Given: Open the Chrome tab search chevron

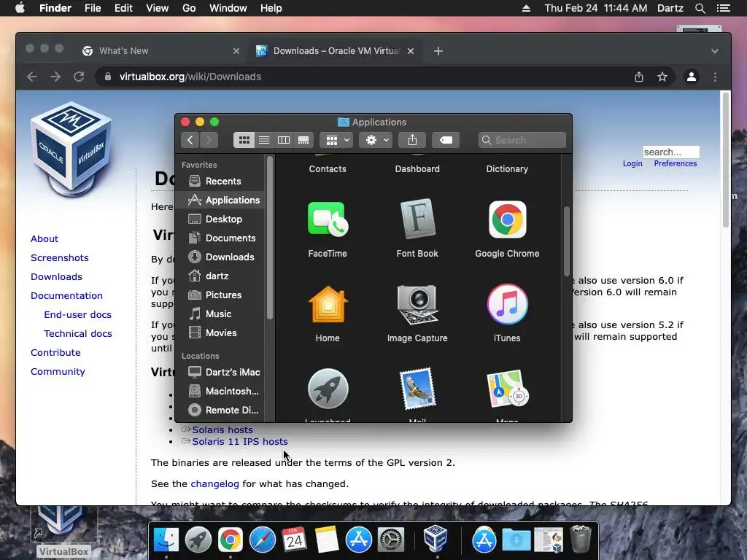Looking at the screenshot, I should click(715, 51).
